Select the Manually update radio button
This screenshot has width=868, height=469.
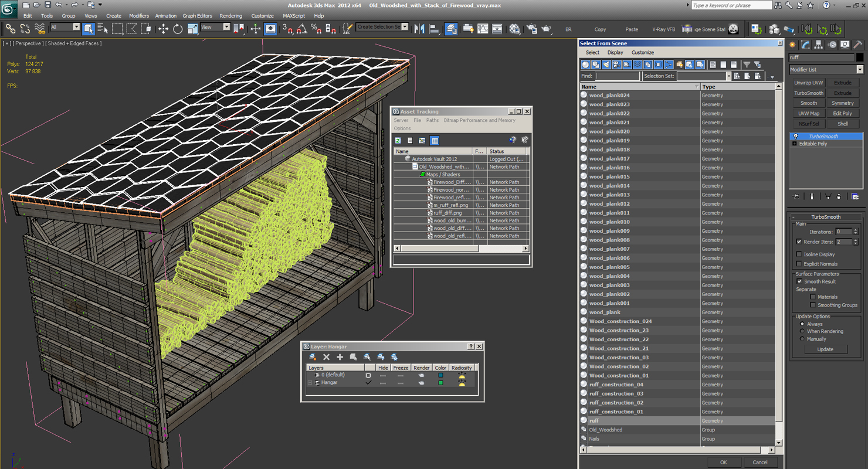tap(802, 339)
